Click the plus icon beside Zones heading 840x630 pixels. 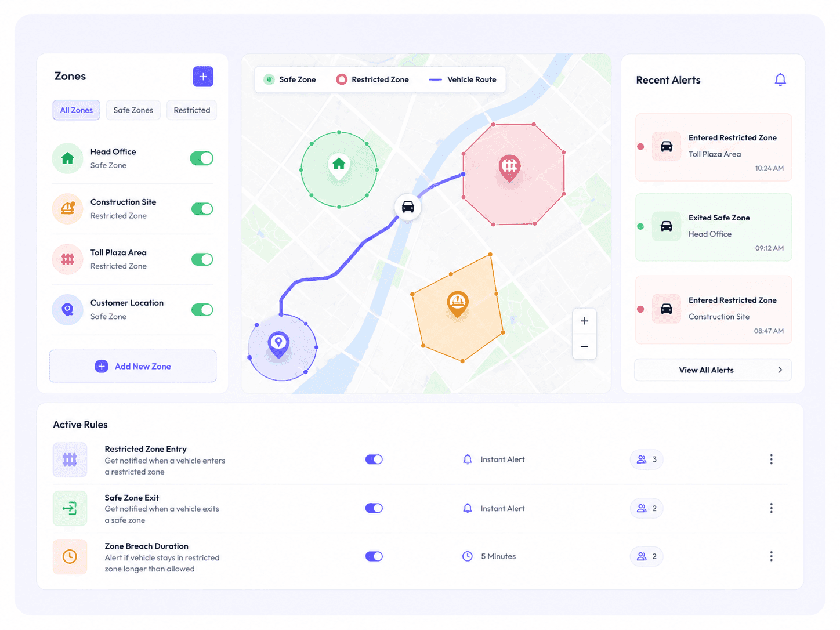[x=203, y=77]
